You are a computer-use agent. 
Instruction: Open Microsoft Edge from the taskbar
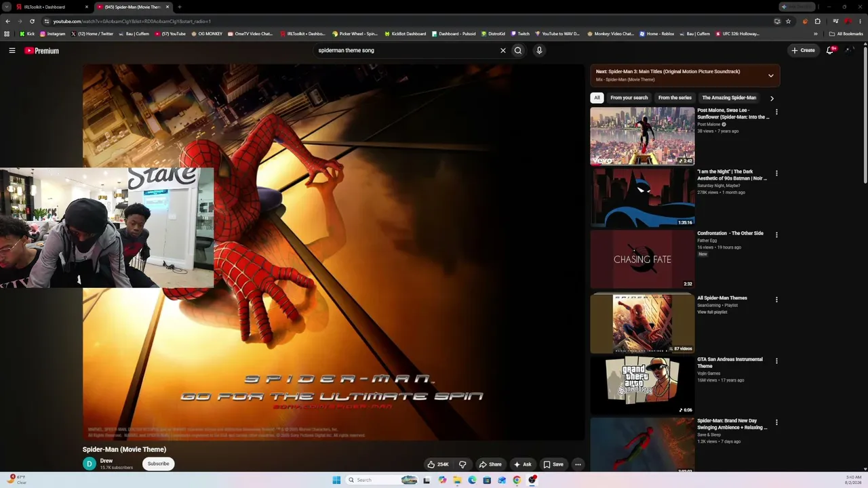[472, 480]
